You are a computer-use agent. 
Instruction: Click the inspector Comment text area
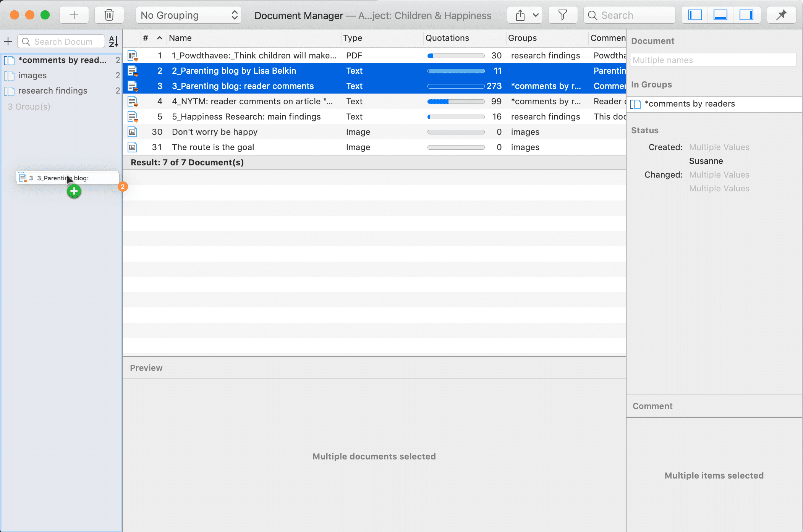point(714,474)
